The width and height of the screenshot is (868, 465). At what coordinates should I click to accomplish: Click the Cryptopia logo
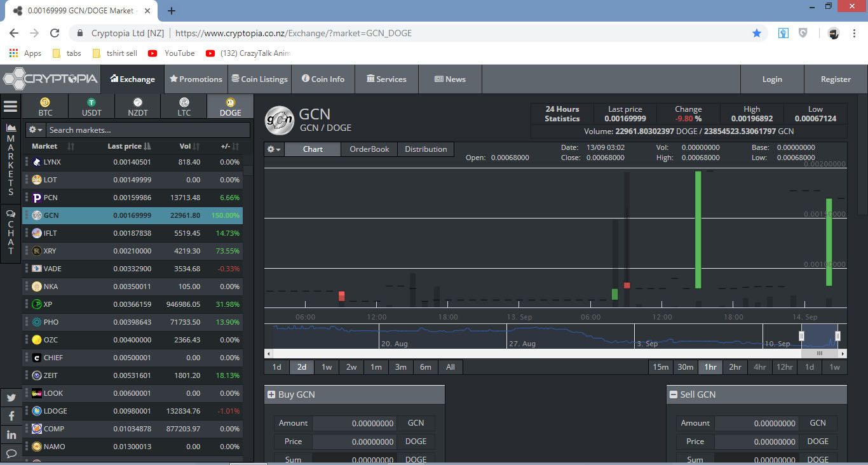click(51, 79)
